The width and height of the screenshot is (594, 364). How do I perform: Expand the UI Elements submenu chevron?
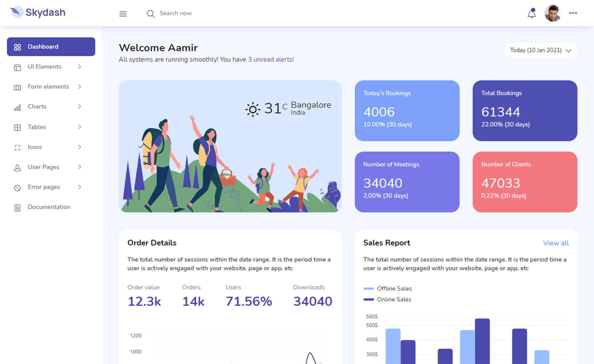80,66
